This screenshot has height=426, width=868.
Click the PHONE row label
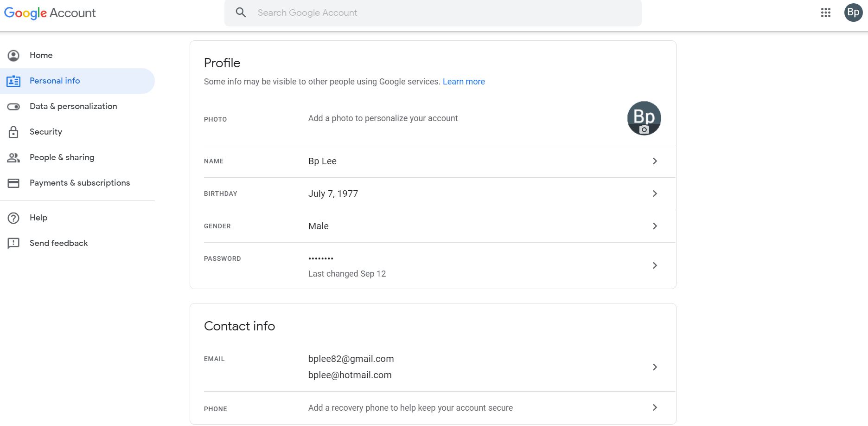pyautogui.click(x=216, y=409)
